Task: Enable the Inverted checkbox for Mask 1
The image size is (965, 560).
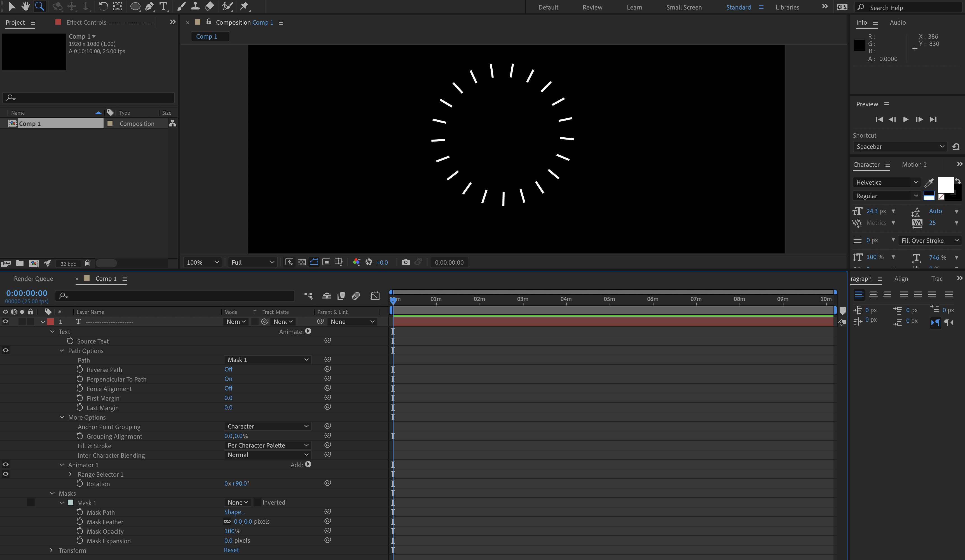Action: coord(257,503)
